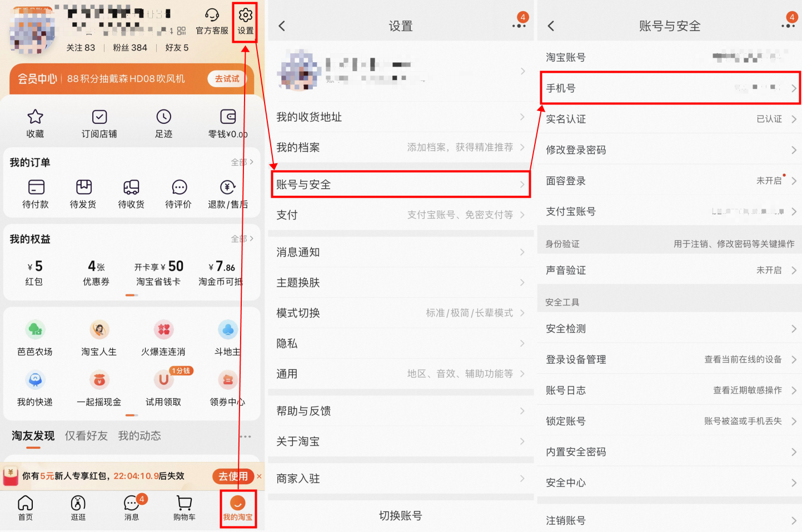This screenshot has height=532, width=802.
Task: Open 4张 优惠券
Action: 96,273
